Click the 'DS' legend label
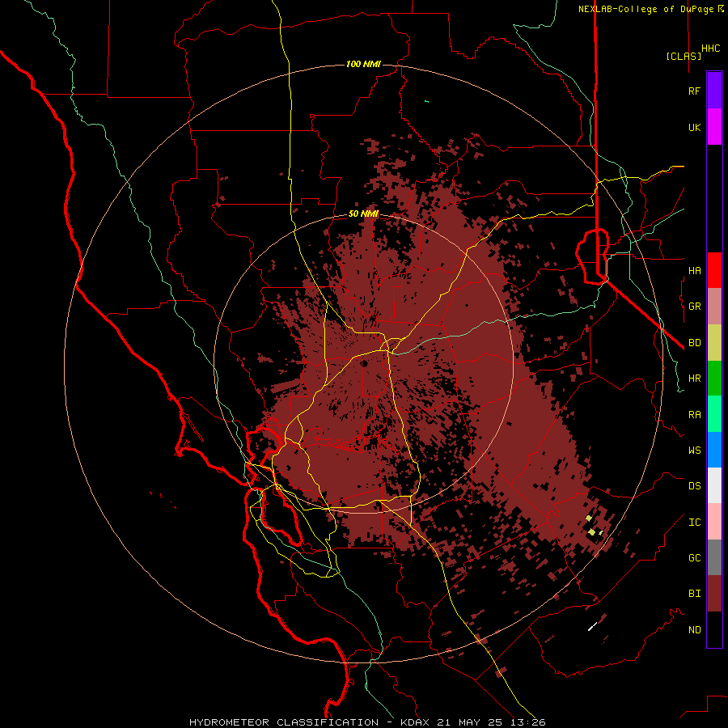The width and height of the screenshot is (728, 728). (x=694, y=486)
